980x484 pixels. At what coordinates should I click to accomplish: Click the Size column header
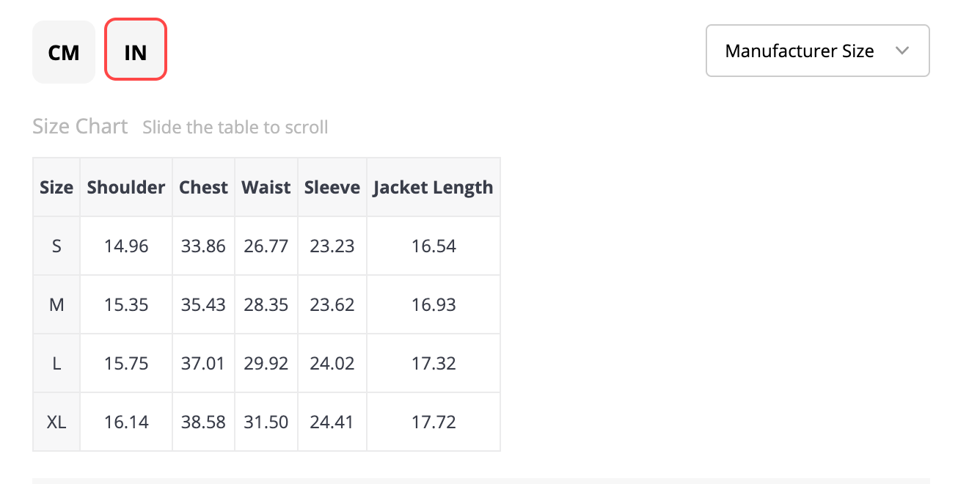(56, 188)
